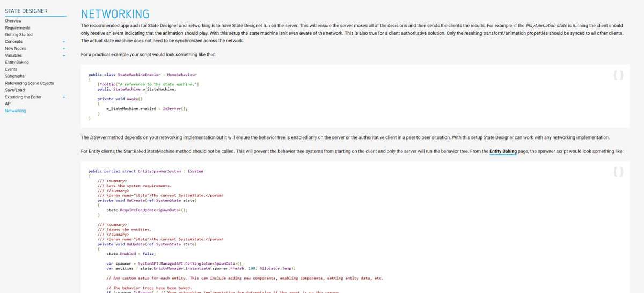Click 'Any custom setup for each entity' comment
Viewport: 644px width, 293px height.
tap(245, 278)
